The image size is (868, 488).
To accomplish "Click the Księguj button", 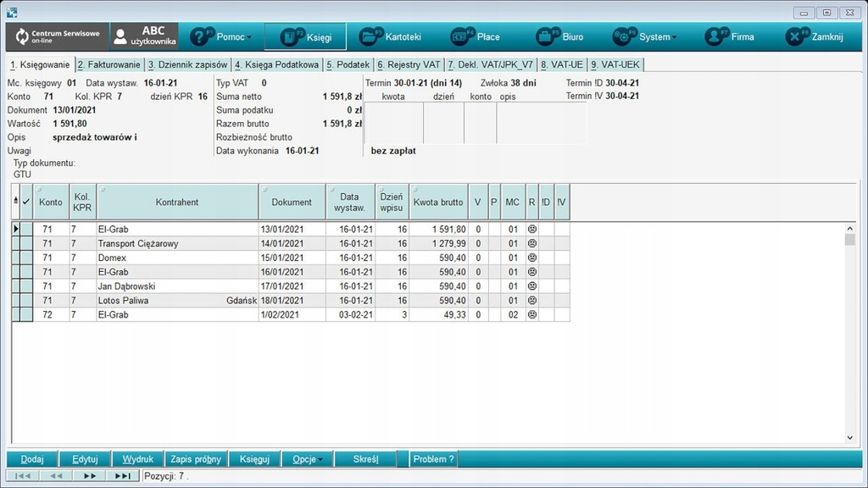I will coord(254,459).
